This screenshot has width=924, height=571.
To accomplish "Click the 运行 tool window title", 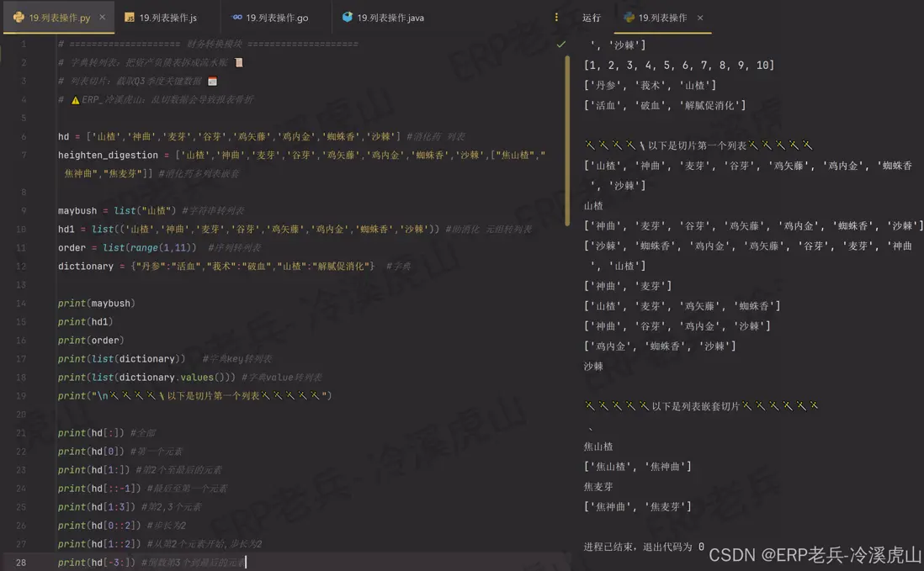I will tap(592, 15).
